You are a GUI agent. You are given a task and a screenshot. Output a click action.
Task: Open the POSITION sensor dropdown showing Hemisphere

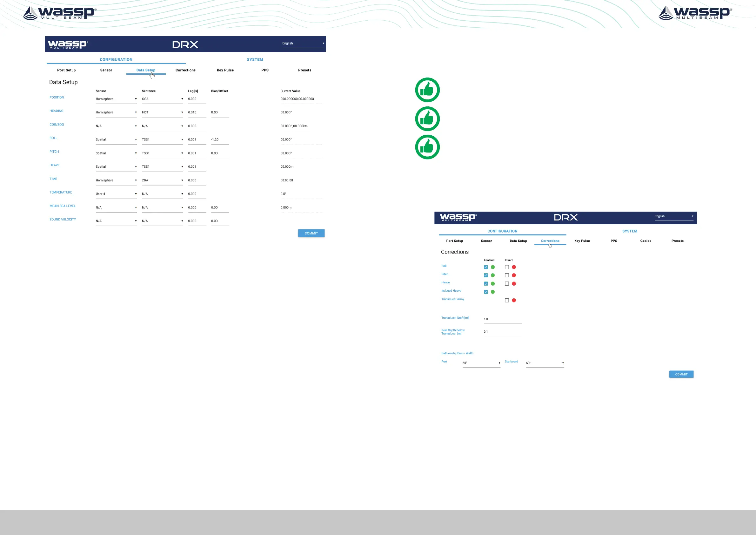tap(116, 99)
